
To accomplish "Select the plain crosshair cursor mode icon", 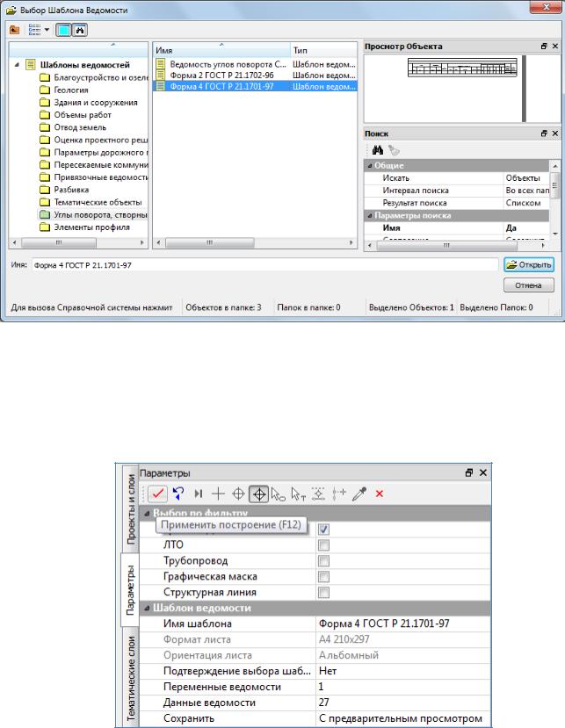I will [218, 494].
